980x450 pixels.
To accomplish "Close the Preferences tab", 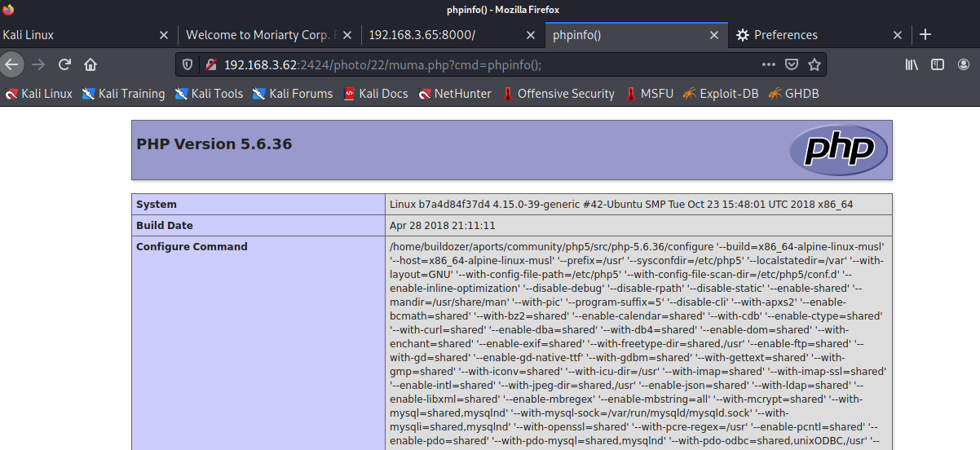I will point(898,35).
